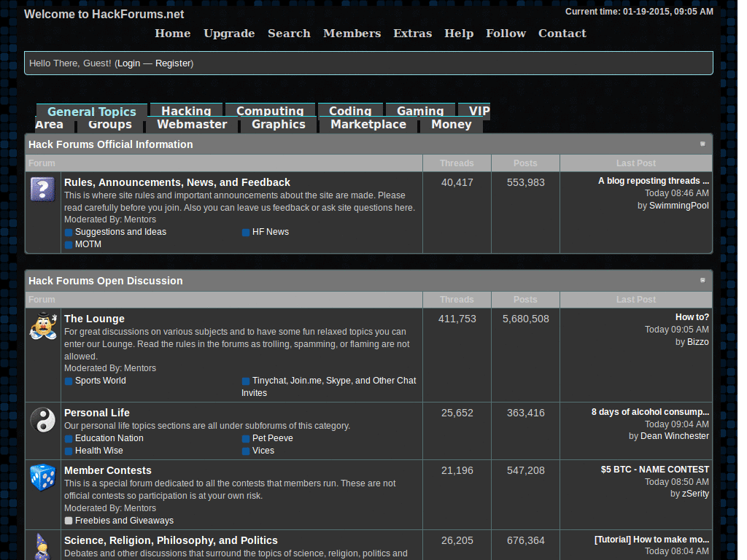Click the blue square icon beside Suggestions and Ideas

pyautogui.click(x=69, y=233)
